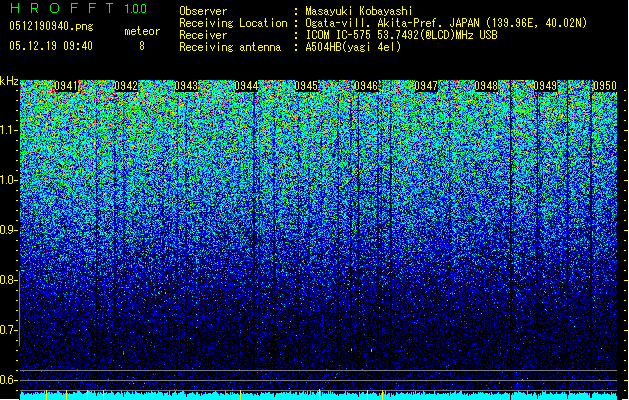
Task: Click the 0942 time marker
Action: 126,86
